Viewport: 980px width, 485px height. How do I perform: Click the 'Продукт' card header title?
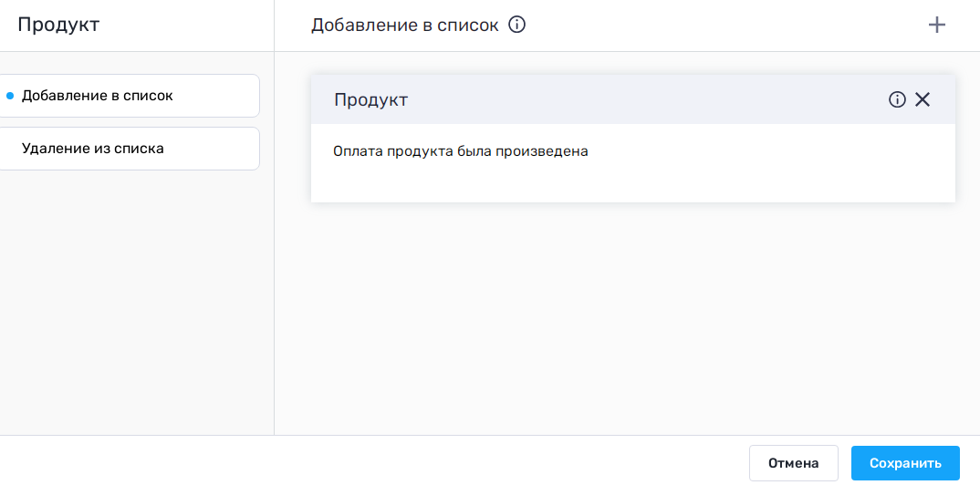[x=370, y=100]
